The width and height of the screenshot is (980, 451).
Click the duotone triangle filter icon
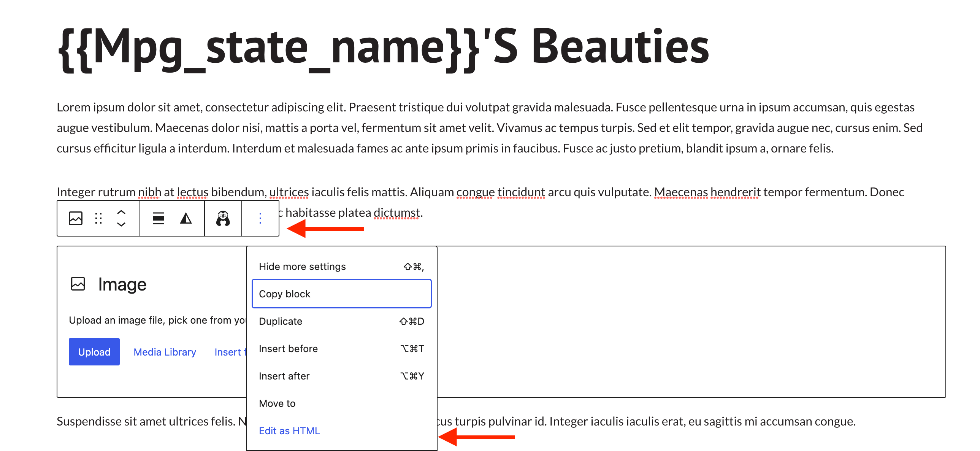tap(186, 218)
